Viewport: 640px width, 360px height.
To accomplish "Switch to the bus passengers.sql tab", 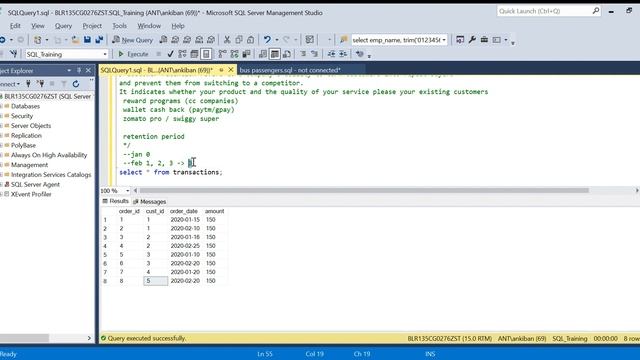I will point(290,70).
